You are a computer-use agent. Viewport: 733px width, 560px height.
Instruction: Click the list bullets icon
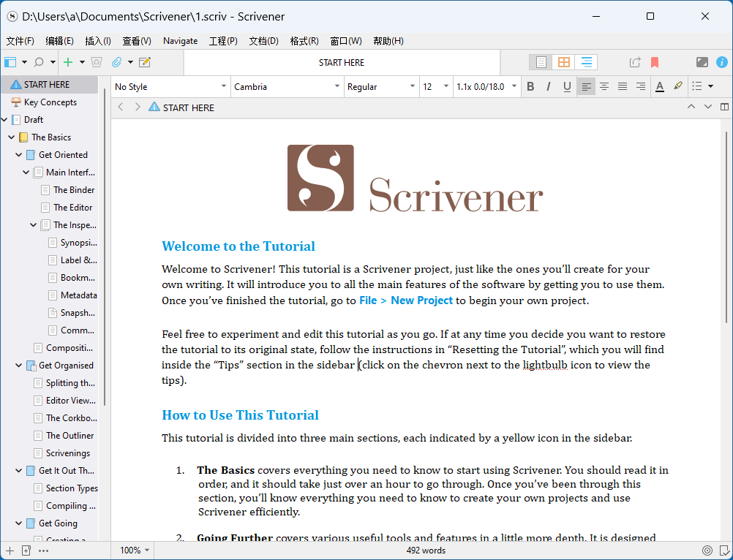point(697,86)
